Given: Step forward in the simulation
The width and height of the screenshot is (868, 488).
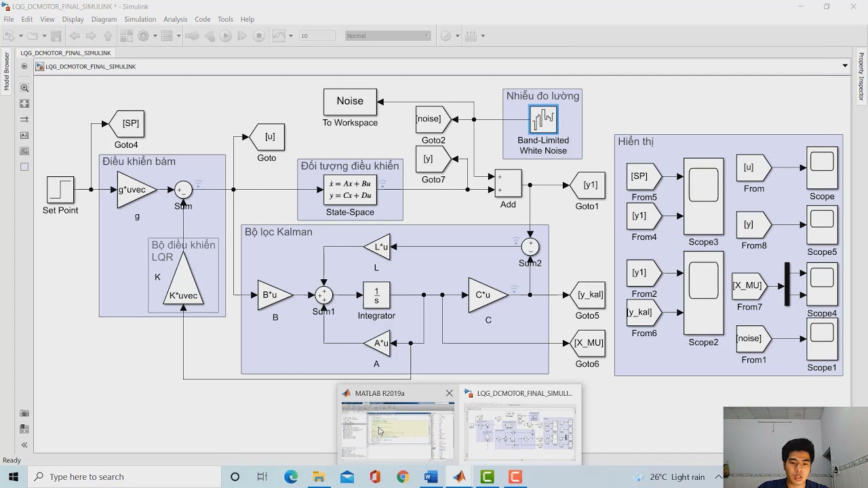Looking at the screenshot, I should 242,36.
